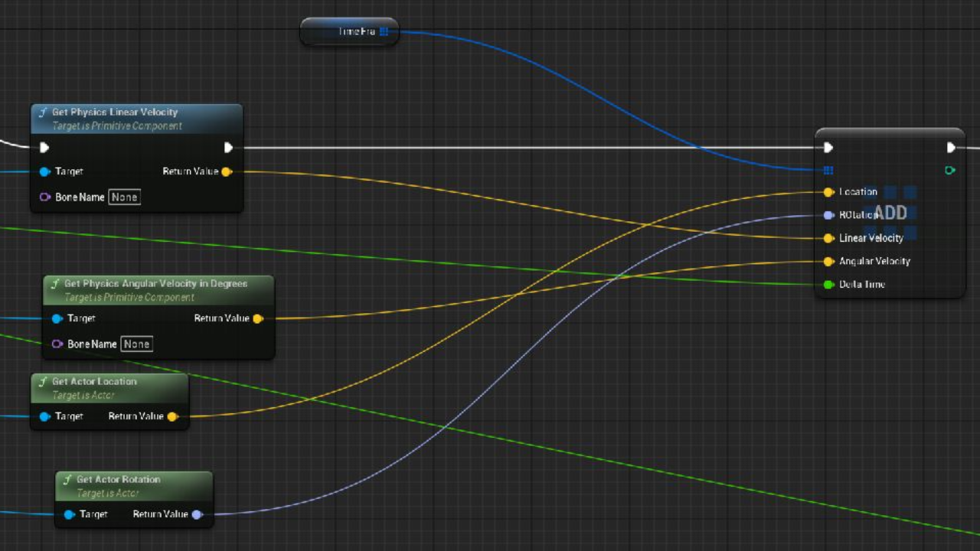Click ADD node output execution pin

[951, 148]
